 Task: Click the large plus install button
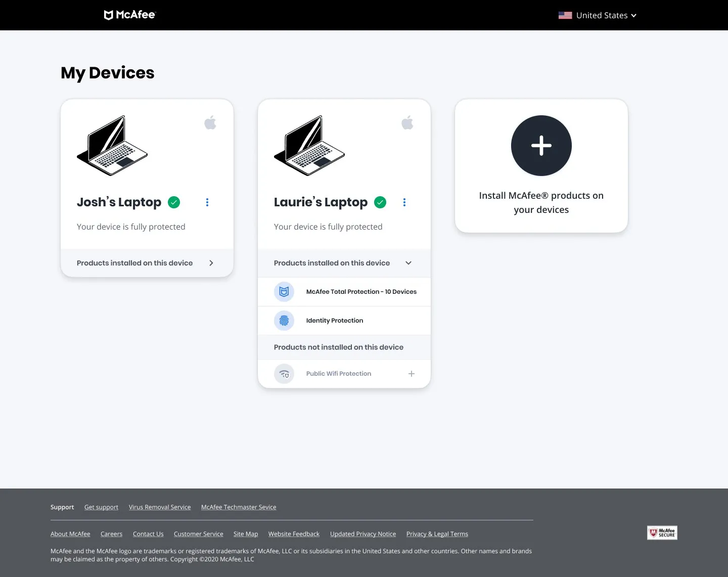[541, 146]
